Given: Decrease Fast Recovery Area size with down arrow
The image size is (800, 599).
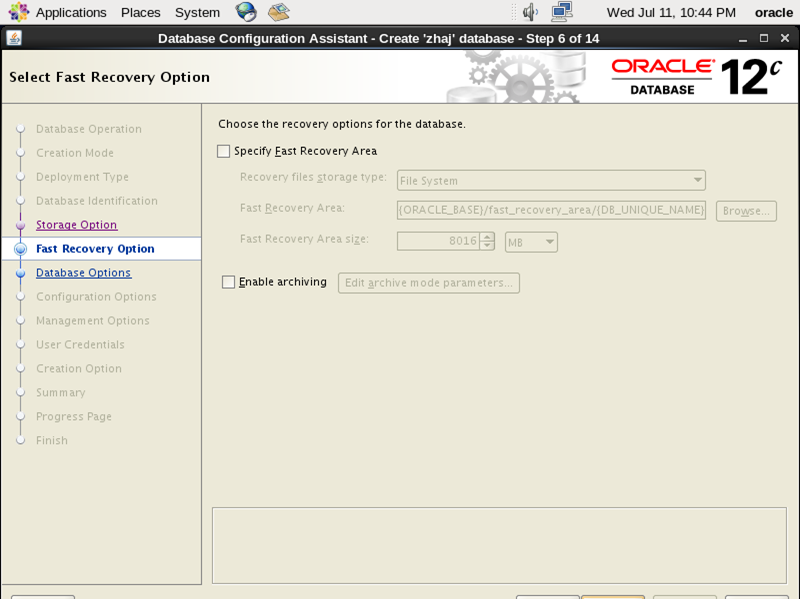Looking at the screenshot, I should click(487, 245).
